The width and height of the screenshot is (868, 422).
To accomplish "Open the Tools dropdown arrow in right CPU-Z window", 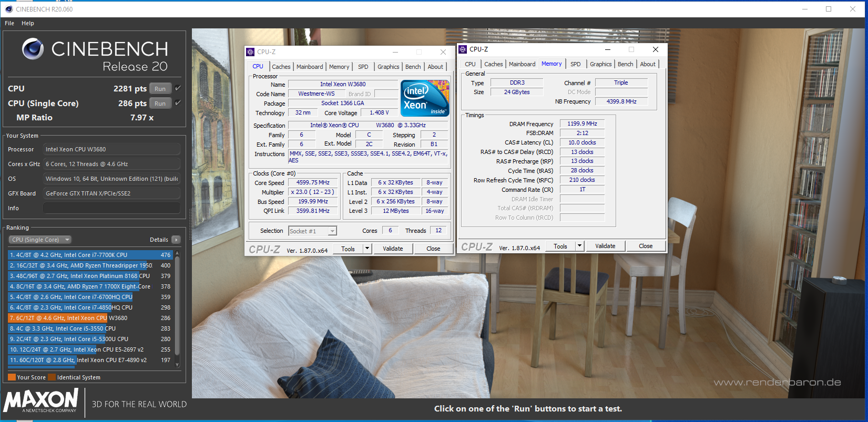I will [579, 246].
